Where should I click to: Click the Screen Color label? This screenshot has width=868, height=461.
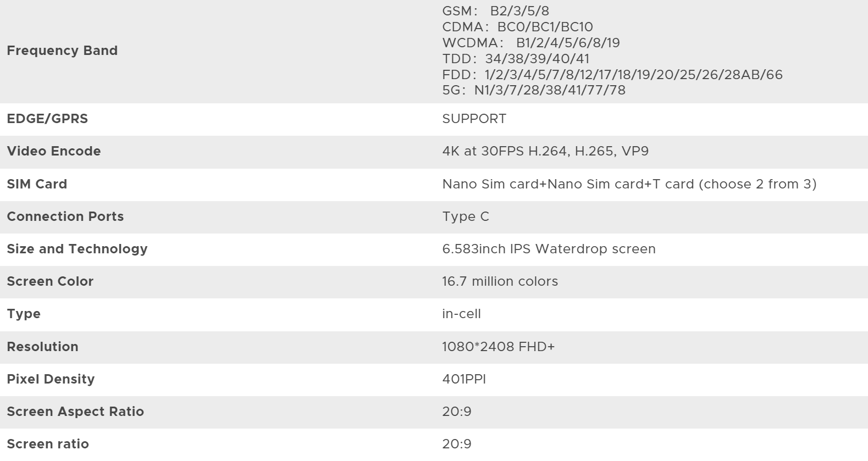tap(50, 281)
